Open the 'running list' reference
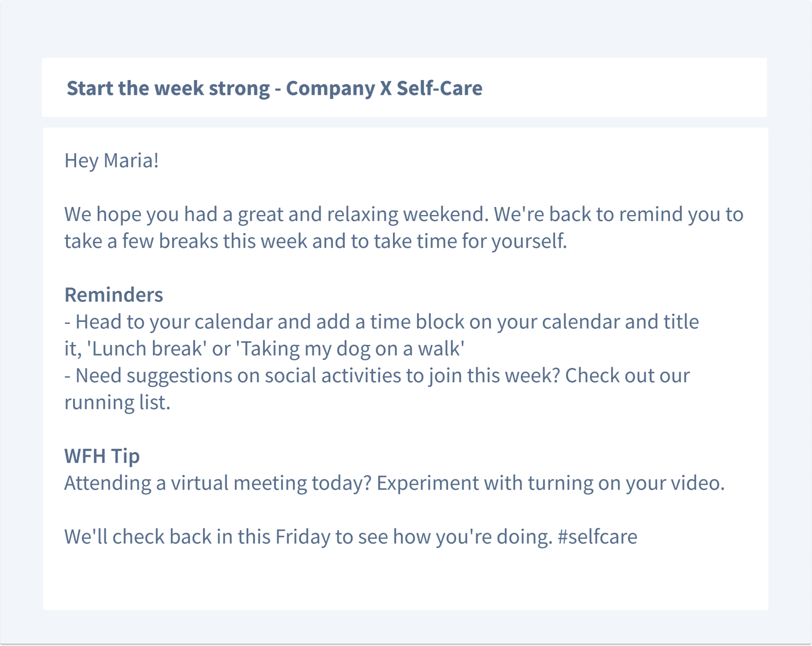Viewport: 812px width, 646px height. point(117,403)
